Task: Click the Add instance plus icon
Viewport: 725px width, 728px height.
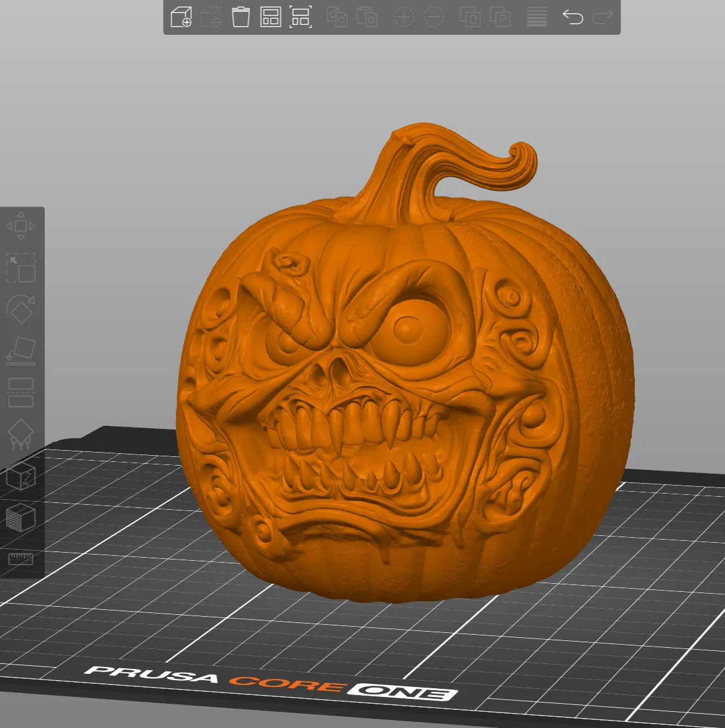Action: point(404,17)
